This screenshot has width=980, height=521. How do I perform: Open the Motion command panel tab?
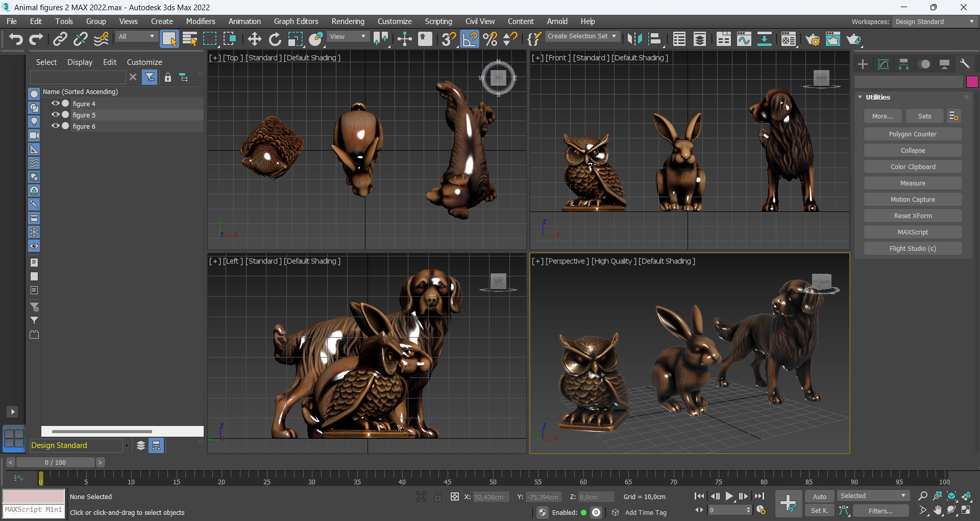(924, 64)
